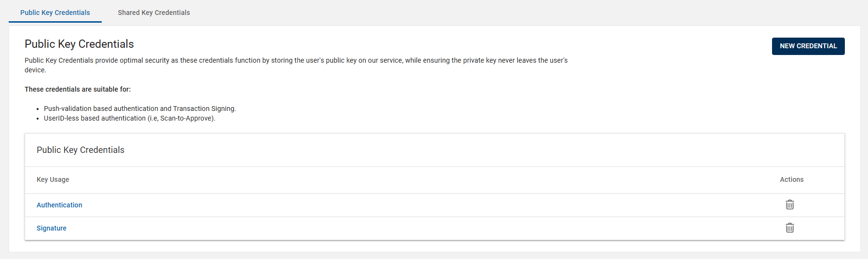The image size is (868, 259).
Task: Click the "Scan-to-Approve" phrase
Action: click(x=187, y=118)
